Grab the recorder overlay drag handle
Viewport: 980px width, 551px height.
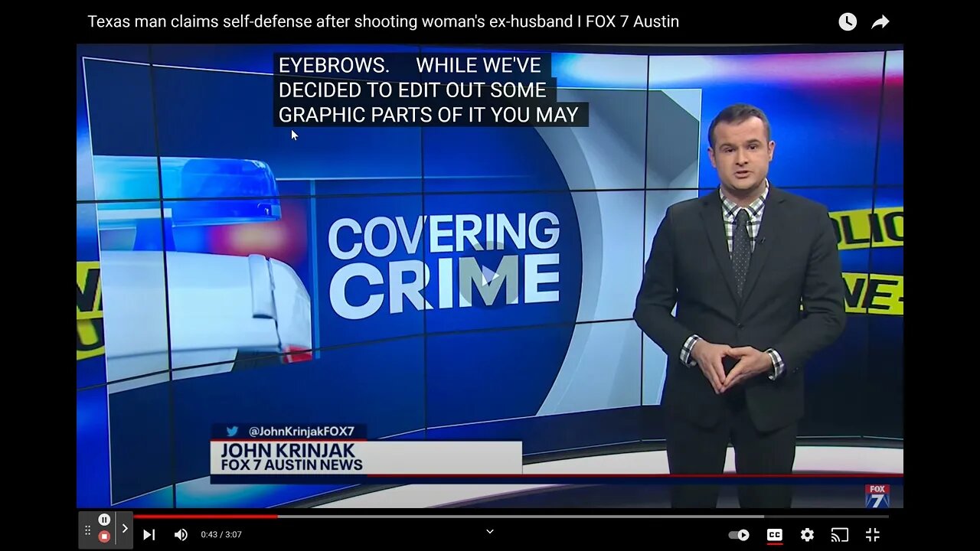(x=87, y=530)
